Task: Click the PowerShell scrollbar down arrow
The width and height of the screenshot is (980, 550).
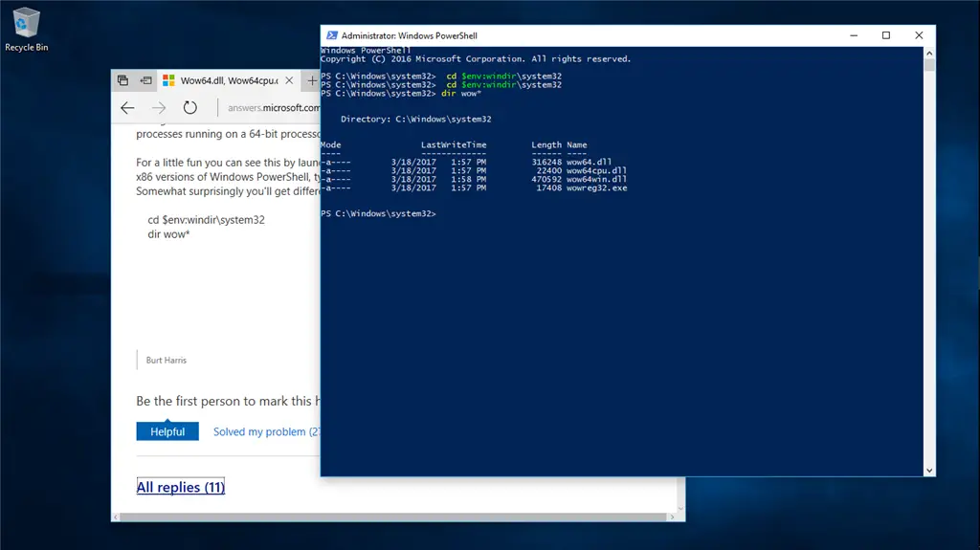Action: [x=929, y=471]
